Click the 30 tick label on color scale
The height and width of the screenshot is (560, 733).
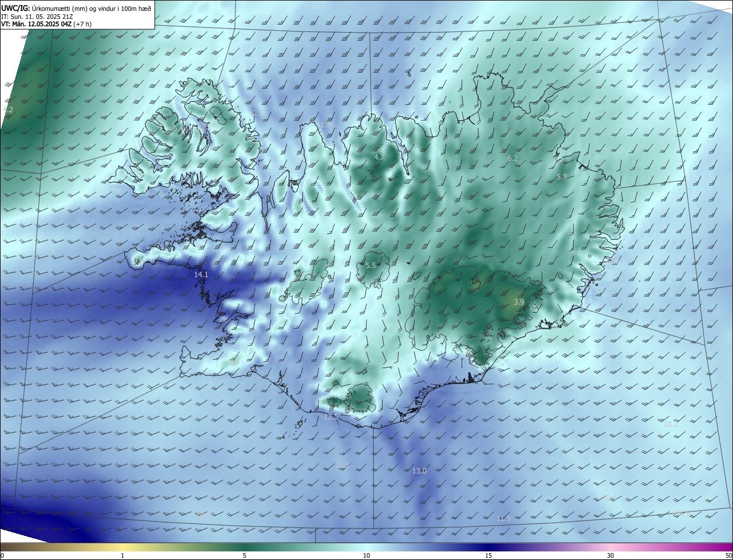[x=610, y=555]
